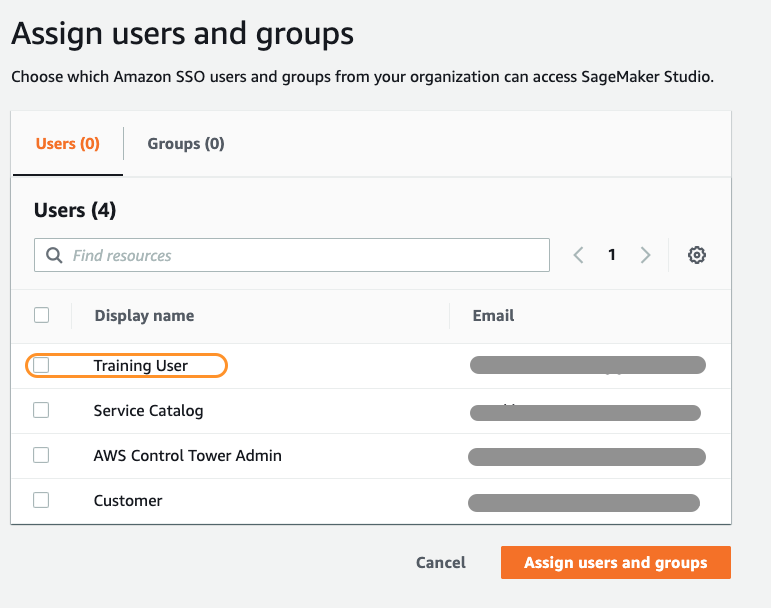Click the Service Catalog name text

[x=148, y=410]
